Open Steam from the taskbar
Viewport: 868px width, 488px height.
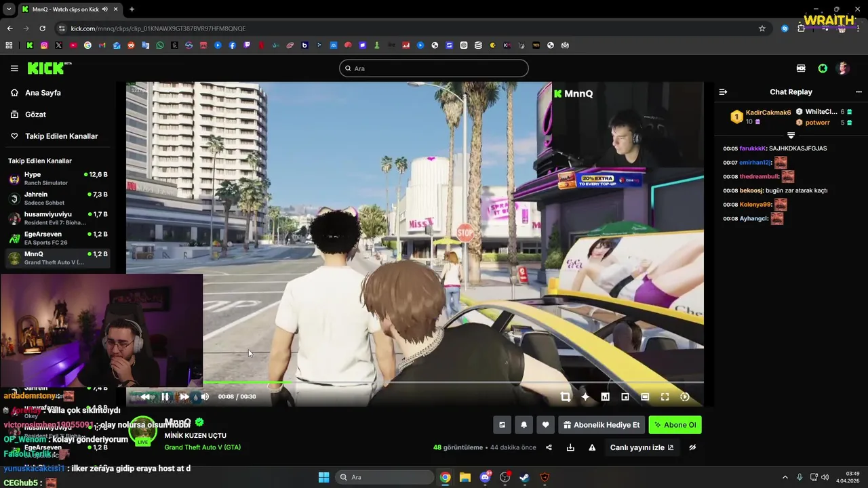(x=525, y=477)
